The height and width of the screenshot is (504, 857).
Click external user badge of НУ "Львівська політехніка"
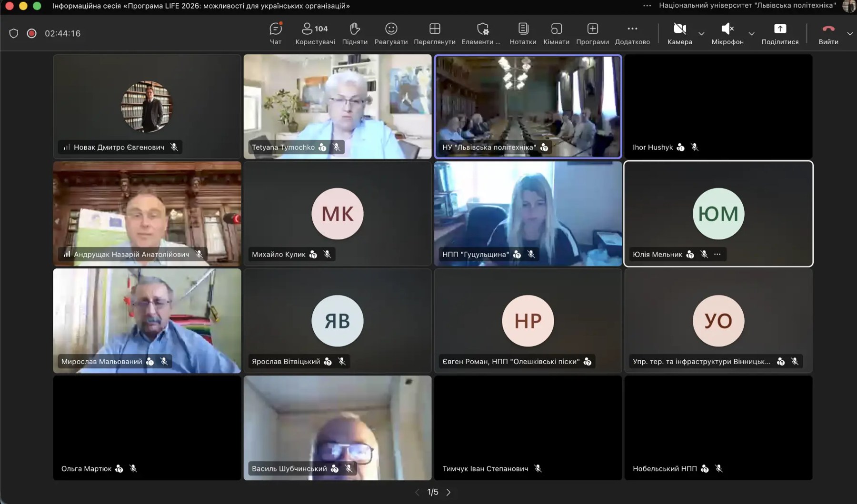(x=544, y=148)
